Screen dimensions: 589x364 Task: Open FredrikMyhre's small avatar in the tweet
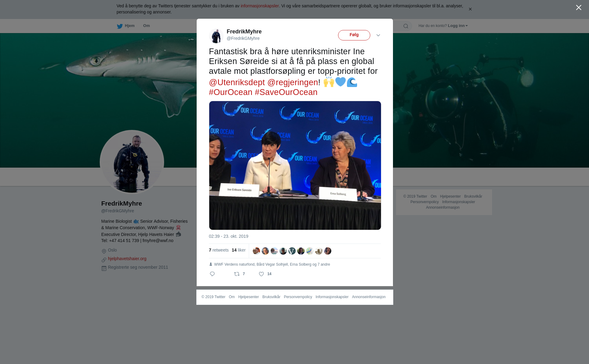[x=216, y=36]
